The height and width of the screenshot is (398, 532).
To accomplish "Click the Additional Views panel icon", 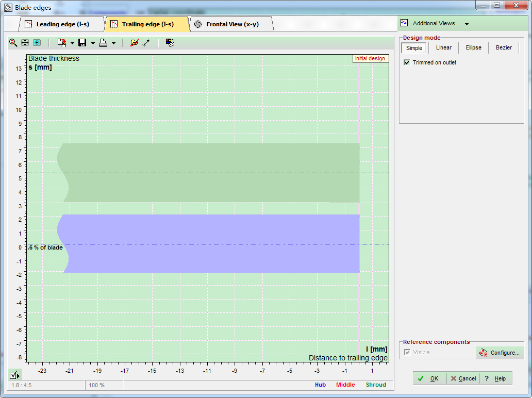I will (x=404, y=23).
